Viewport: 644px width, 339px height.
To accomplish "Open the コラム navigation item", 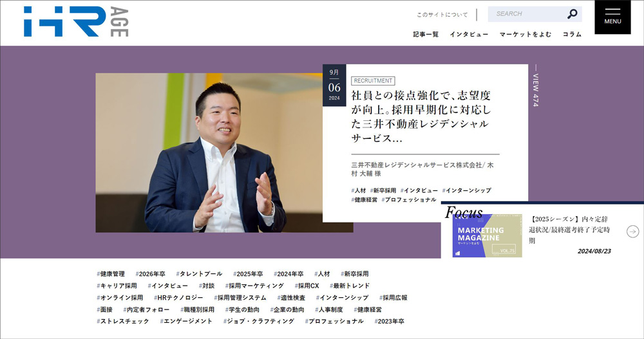I will coord(572,35).
